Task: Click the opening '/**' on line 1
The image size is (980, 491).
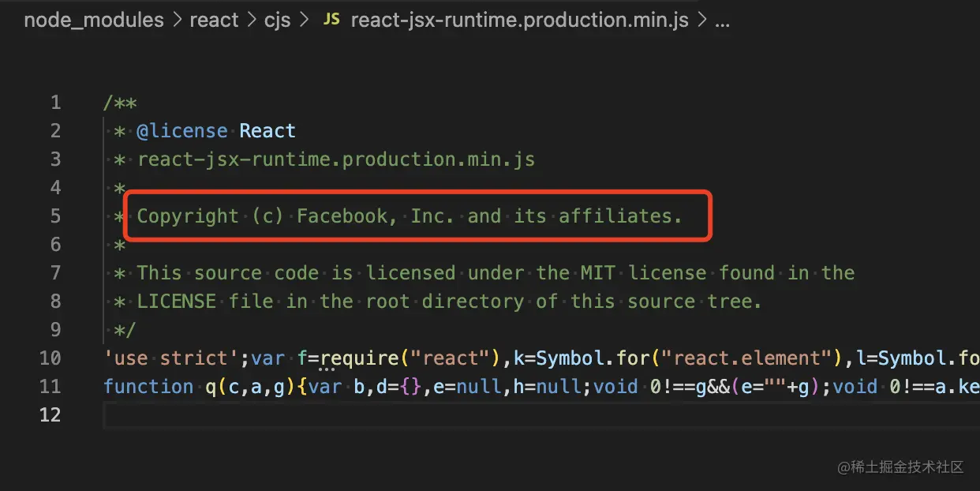Action: (120, 103)
